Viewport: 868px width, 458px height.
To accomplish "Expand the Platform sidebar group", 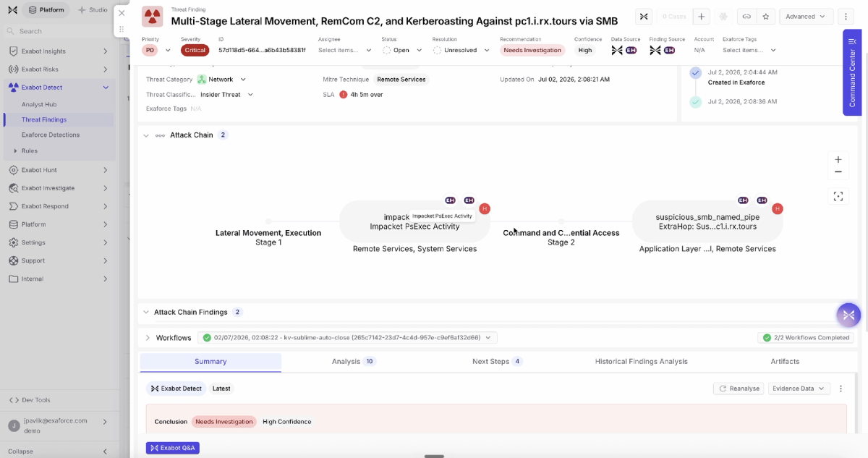I will point(106,224).
